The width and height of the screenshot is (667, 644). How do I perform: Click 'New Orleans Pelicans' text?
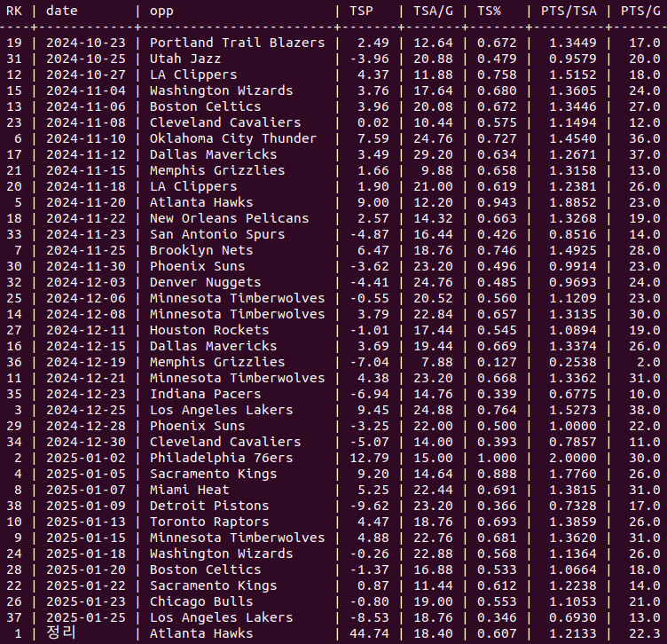coord(229,218)
